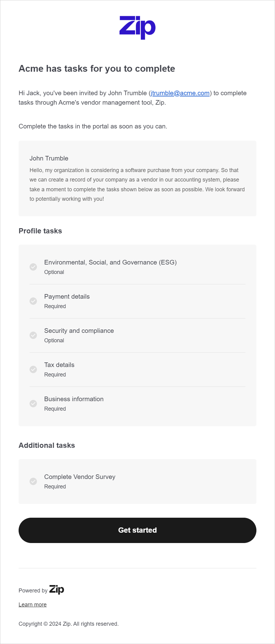
Task: Click the ESG task check icon
Action: pos(33,267)
